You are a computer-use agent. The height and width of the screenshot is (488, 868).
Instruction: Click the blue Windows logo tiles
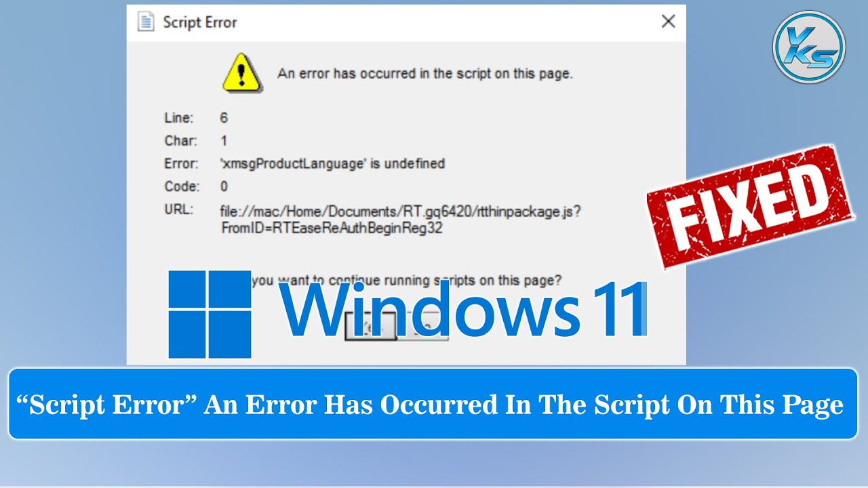click(210, 314)
